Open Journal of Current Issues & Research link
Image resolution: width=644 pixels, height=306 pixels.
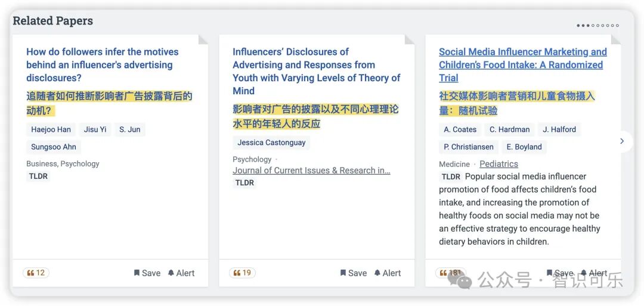point(311,171)
